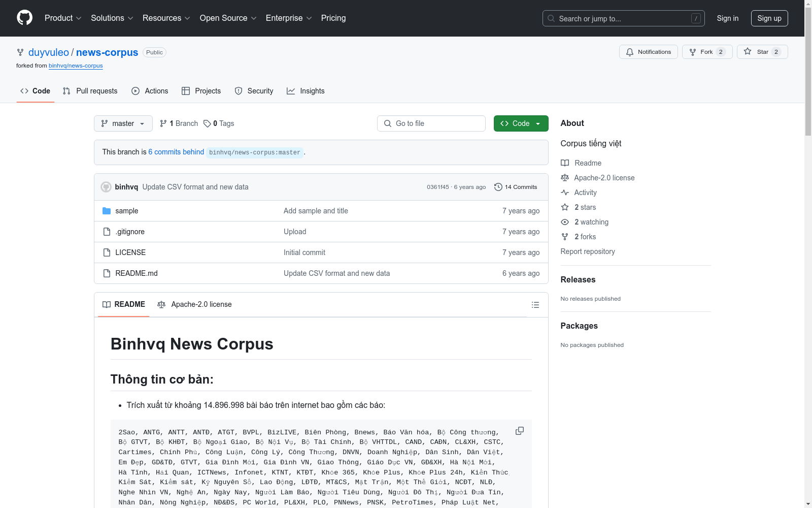Click the Sign up button
This screenshot has width=812, height=508.
coord(769,18)
